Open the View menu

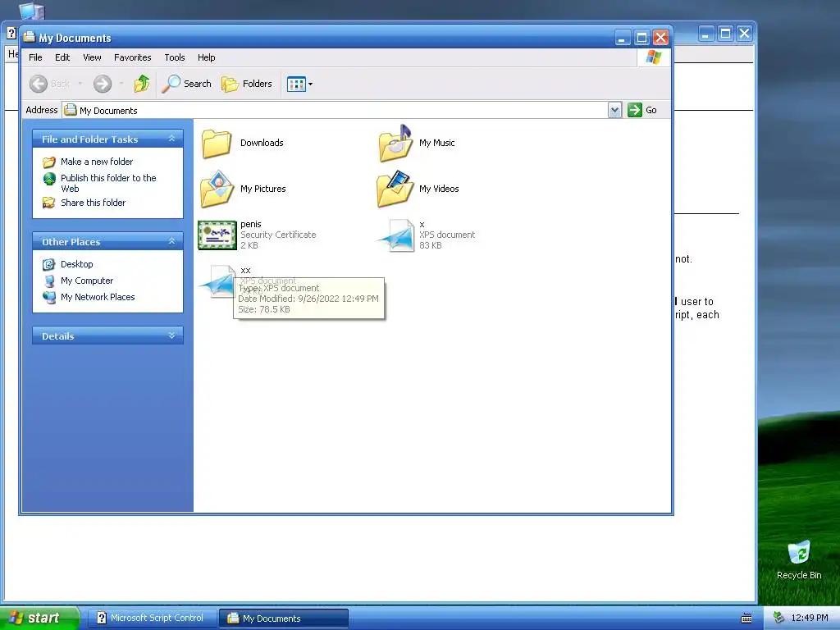pyautogui.click(x=92, y=57)
